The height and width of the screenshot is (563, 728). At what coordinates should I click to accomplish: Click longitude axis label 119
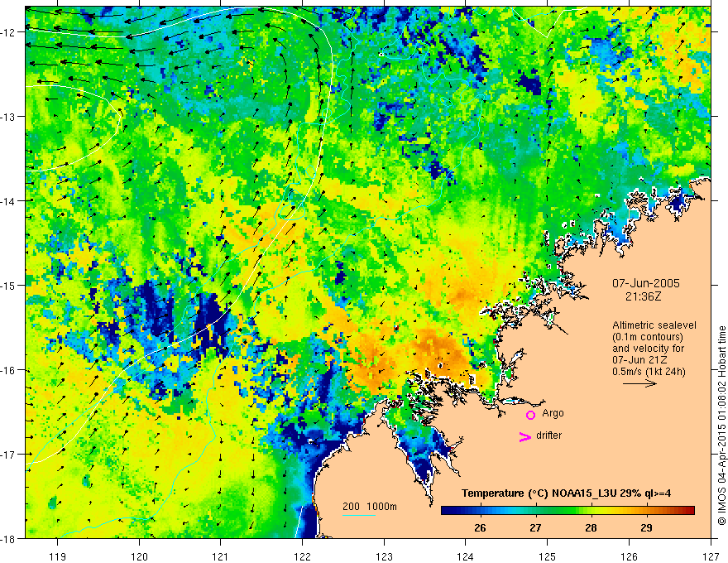[57, 556]
